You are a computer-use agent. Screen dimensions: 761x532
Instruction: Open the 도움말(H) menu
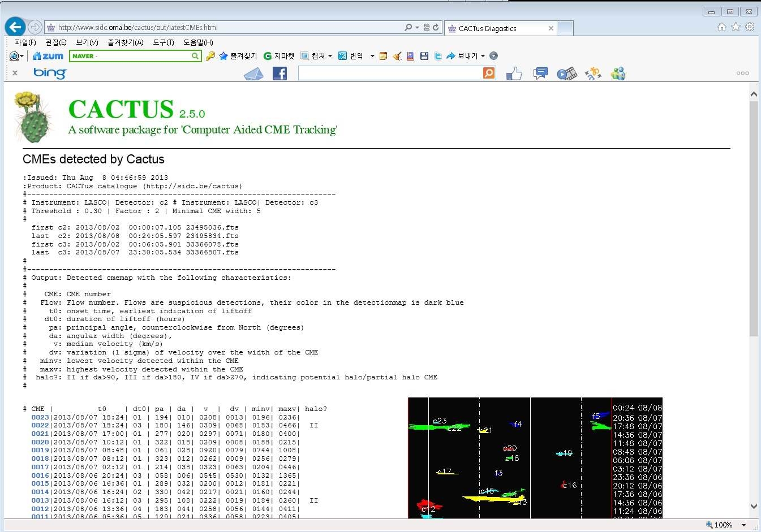198,42
